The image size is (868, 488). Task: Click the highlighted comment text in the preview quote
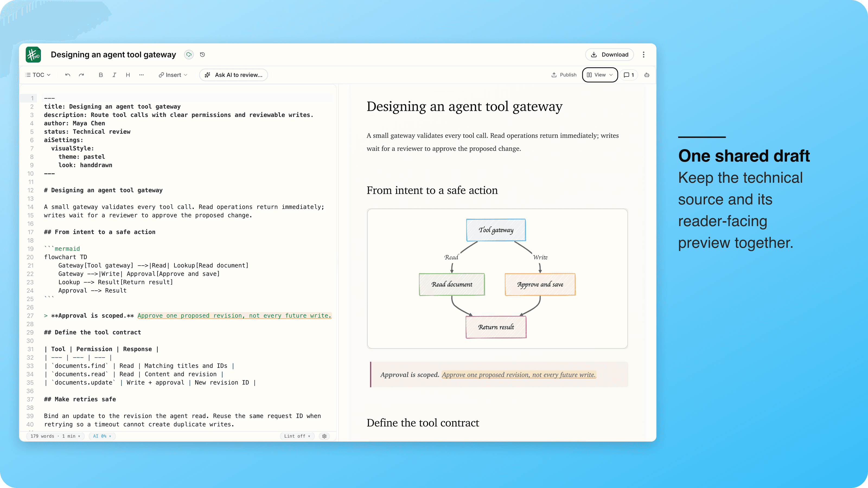point(519,375)
